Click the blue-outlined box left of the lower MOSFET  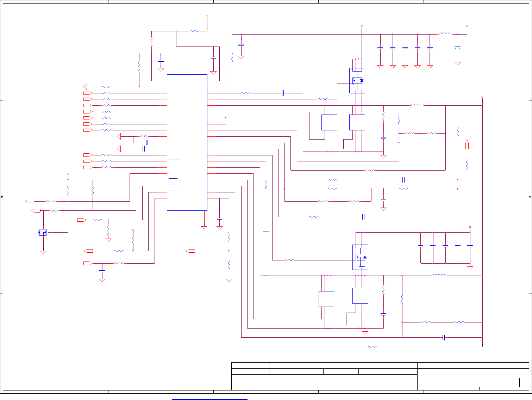(x=326, y=299)
